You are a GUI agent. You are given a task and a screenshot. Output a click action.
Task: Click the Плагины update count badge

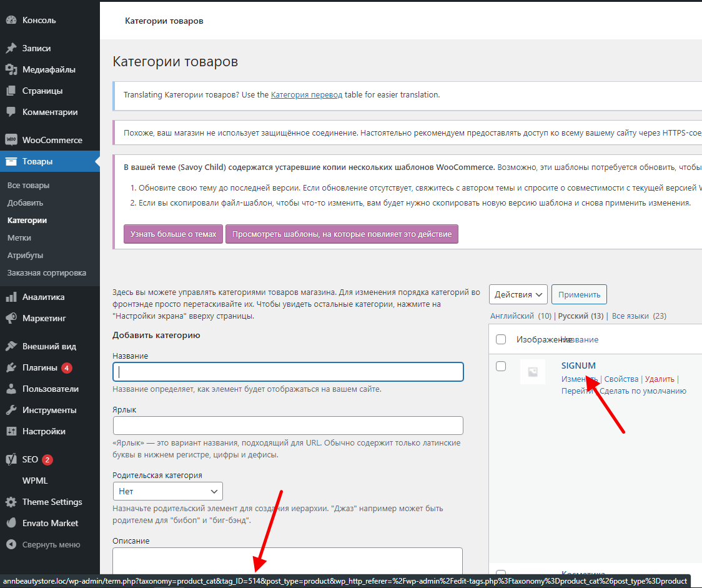67,368
